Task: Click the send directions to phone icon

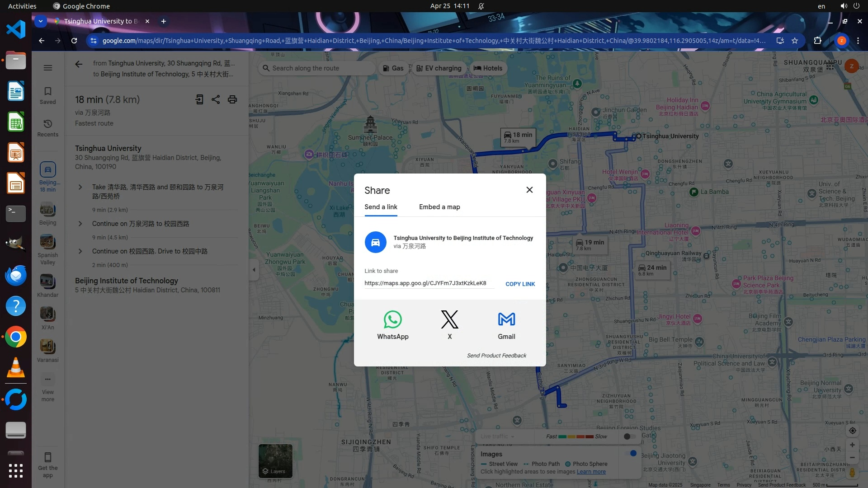Action: (x=199, y=99)
